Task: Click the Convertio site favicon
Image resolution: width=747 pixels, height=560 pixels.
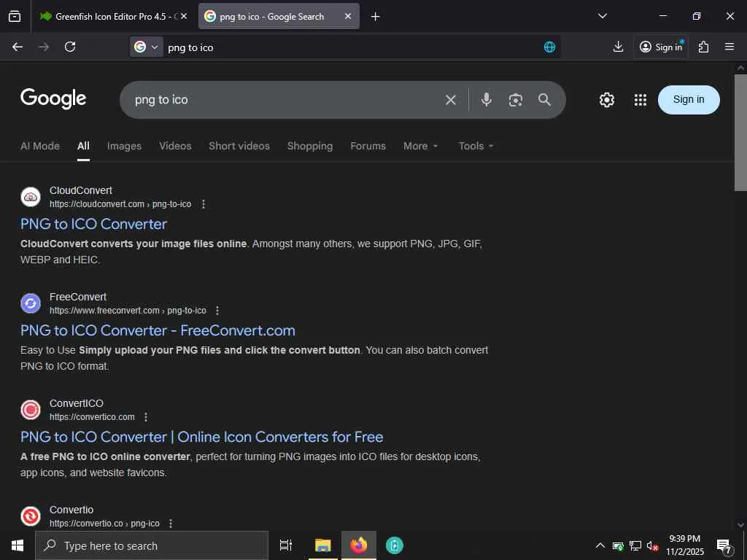Action: pyautogui.click(x=31, y=516)
